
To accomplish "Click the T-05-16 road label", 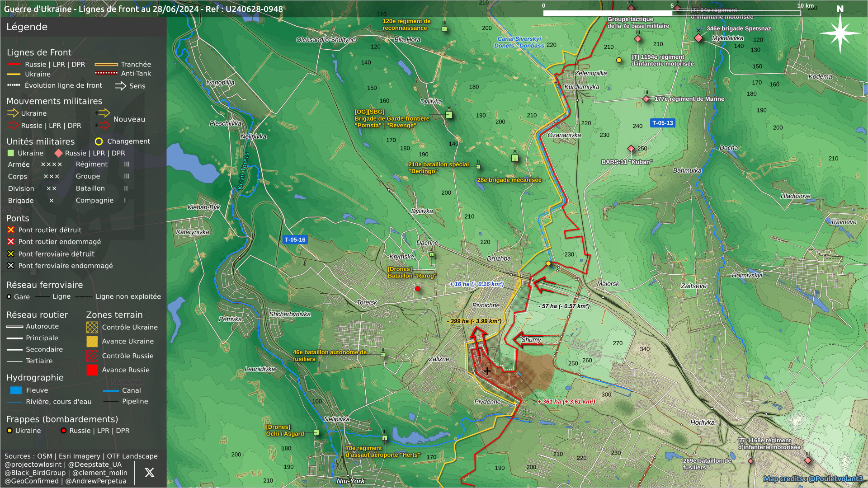I will click(295, 240).
